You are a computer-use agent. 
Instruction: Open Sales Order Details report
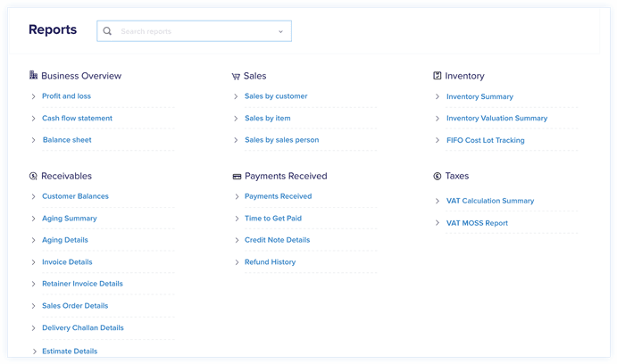click(x=75, y=306)
